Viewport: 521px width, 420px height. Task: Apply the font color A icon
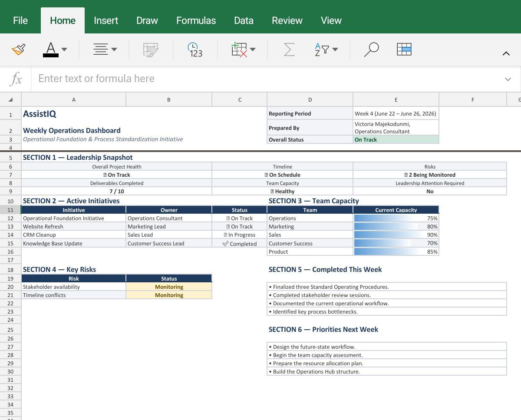coord(51,50)
